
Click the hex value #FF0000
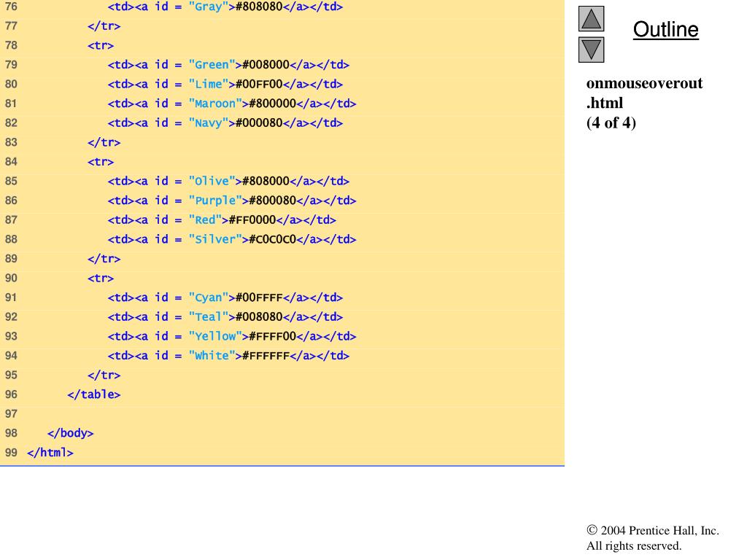252,220
